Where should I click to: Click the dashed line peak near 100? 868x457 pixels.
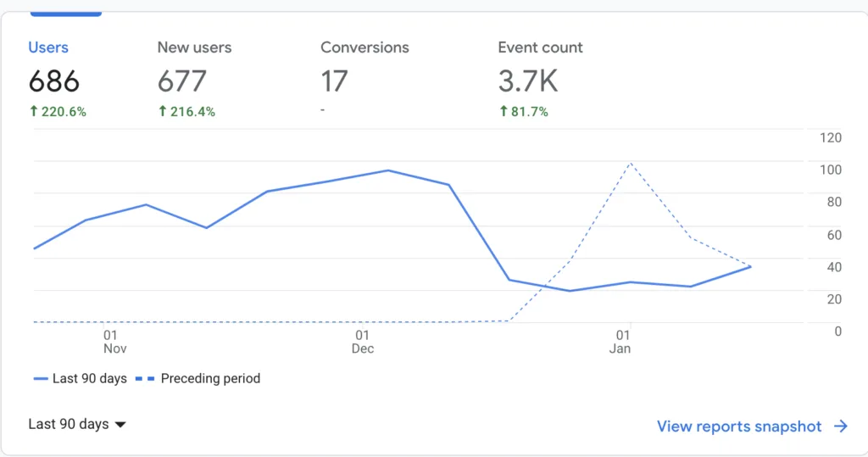(x=631, y=164)
